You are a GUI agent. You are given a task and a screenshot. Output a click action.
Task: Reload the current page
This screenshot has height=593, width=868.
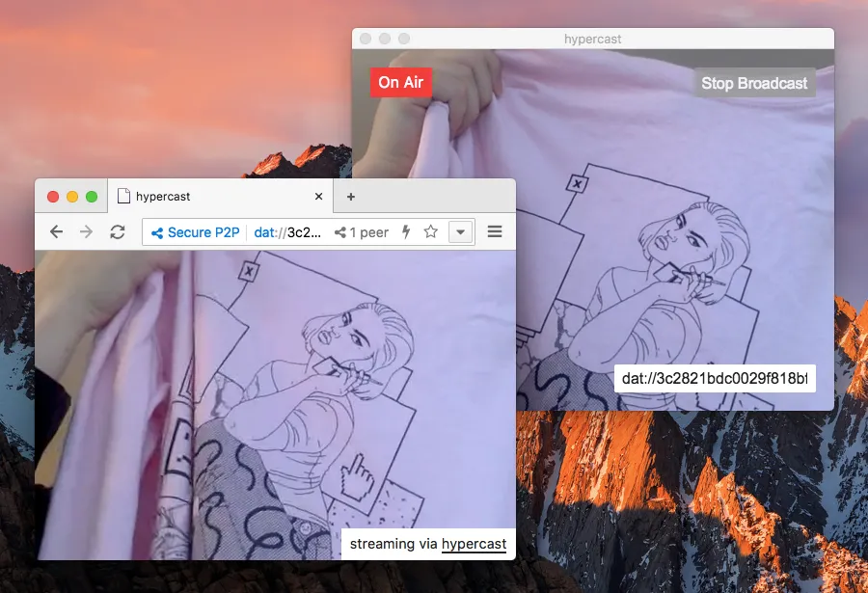pos(118,231)
